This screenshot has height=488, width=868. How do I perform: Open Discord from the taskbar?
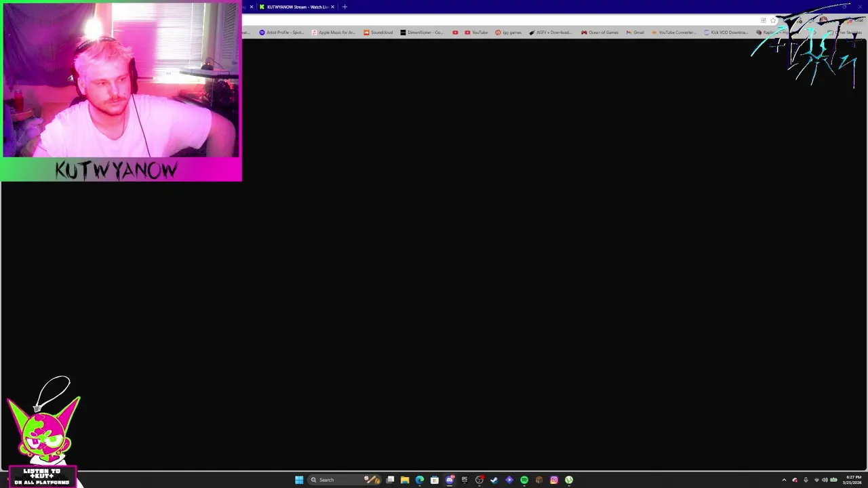coord(450,480)
